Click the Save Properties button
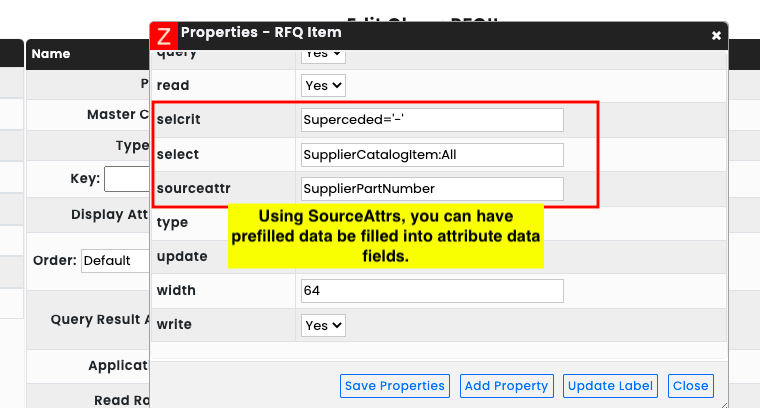 pos(395,386)
